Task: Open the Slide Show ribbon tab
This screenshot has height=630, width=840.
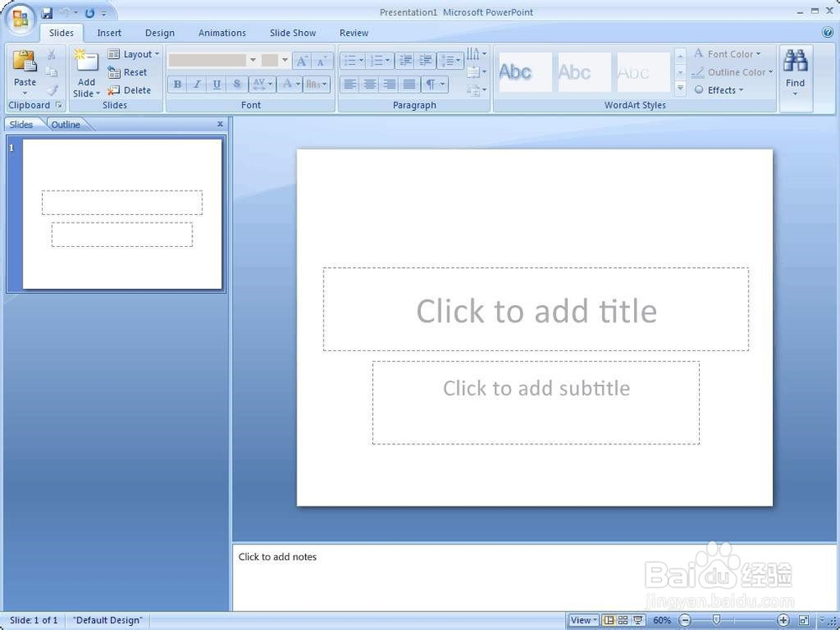Action: [292, 34]
